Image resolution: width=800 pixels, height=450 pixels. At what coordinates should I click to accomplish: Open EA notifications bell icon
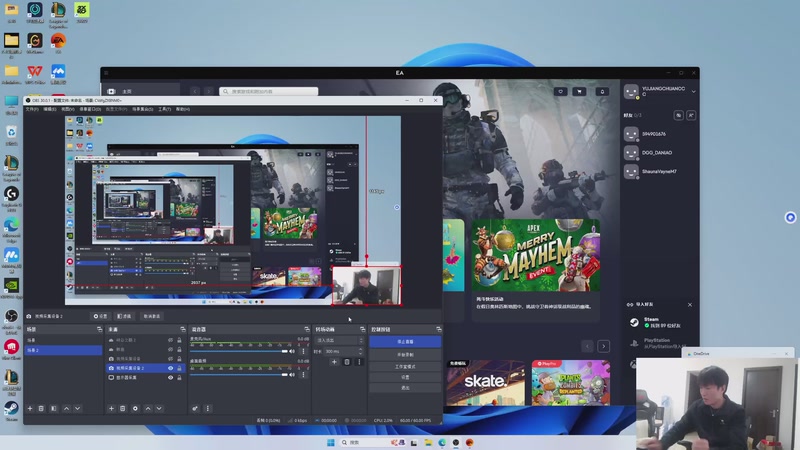coord(602,91)
